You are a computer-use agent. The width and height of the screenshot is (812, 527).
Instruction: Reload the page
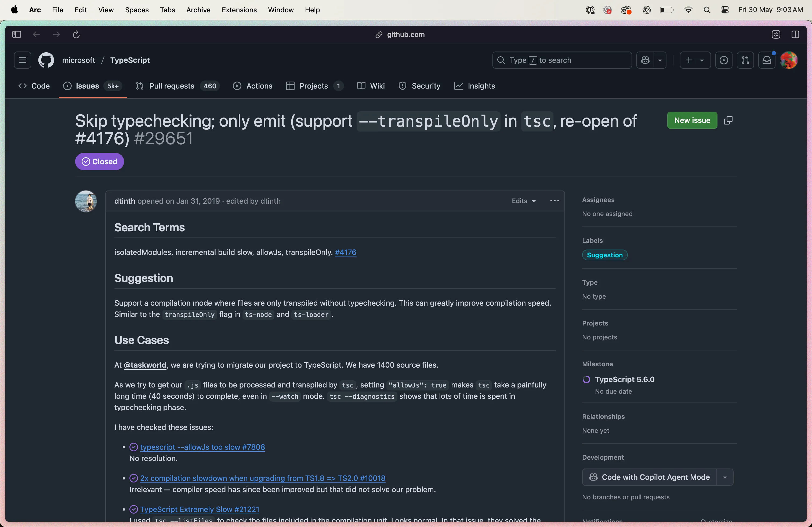[77, 34]
